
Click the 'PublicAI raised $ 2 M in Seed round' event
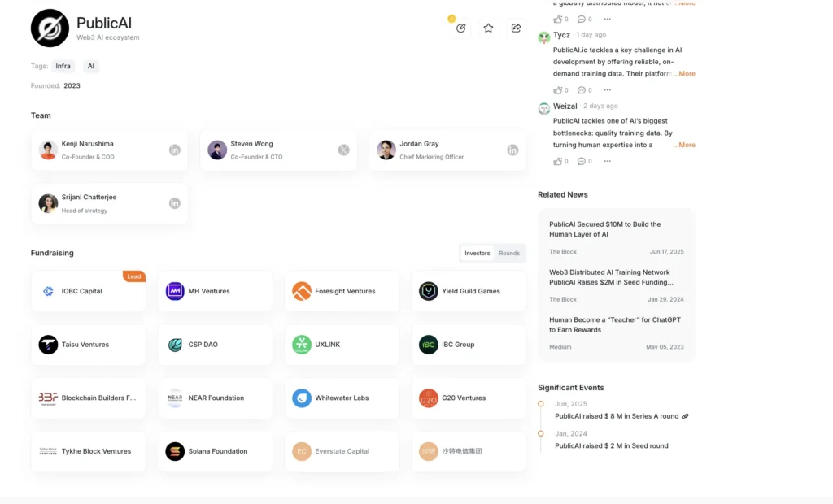pyautogui.click(x=612, y=446)
